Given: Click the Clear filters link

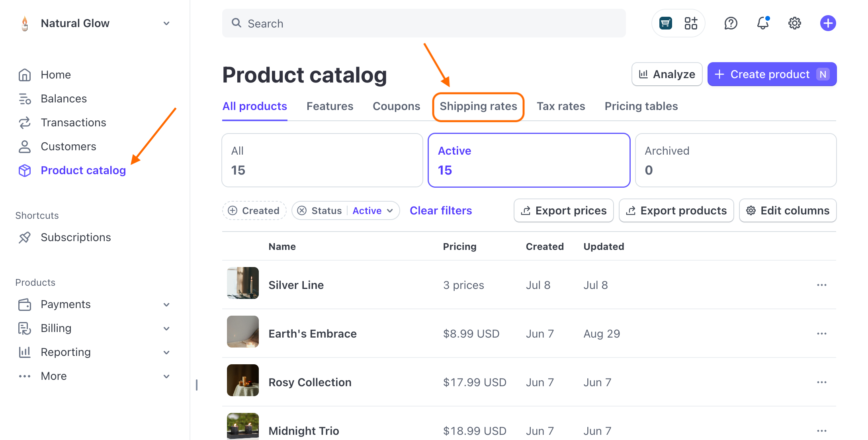Looking at the screenshot, I should (441, 210).
